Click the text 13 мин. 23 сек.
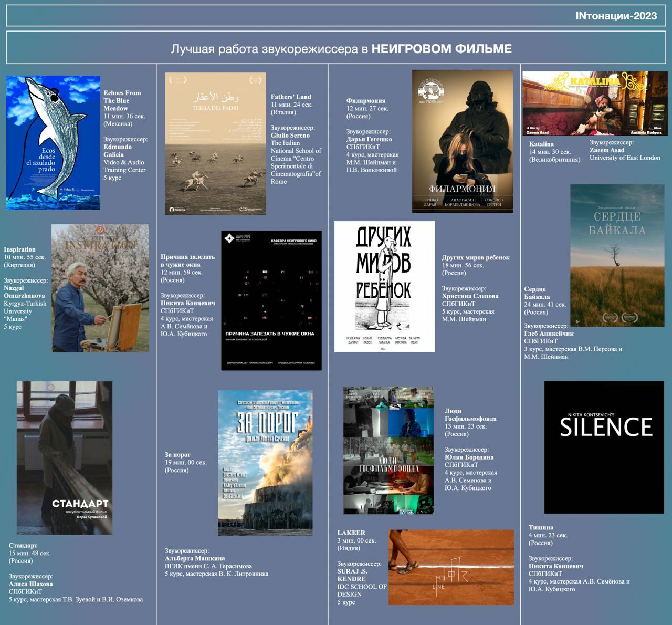Viewport: 672px width, 625px height. 466,426
